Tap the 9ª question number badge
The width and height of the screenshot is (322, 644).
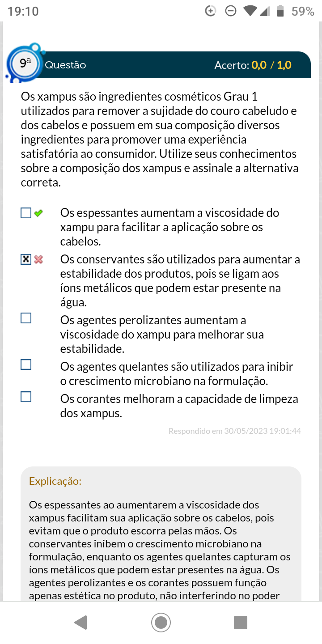coord(25,64)
